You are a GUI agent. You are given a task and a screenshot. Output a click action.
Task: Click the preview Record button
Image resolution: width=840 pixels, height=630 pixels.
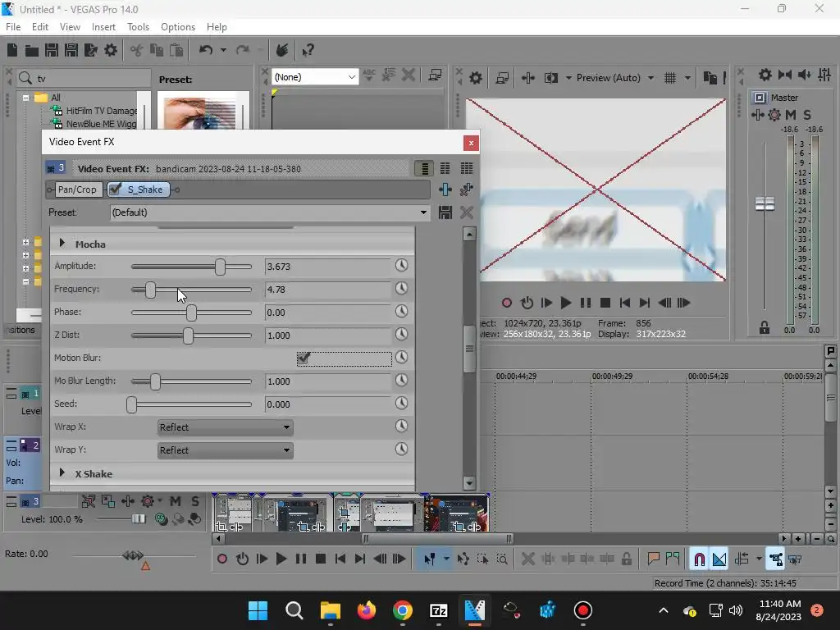tap(507, 304)
